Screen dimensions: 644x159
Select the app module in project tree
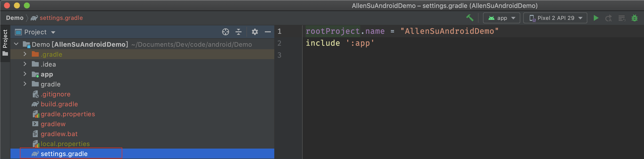pyautogui.click(x=142, y=74)
